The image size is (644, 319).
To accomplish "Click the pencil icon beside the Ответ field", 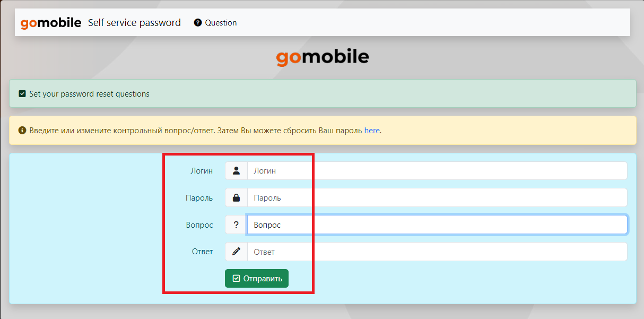I will (236, 252).
